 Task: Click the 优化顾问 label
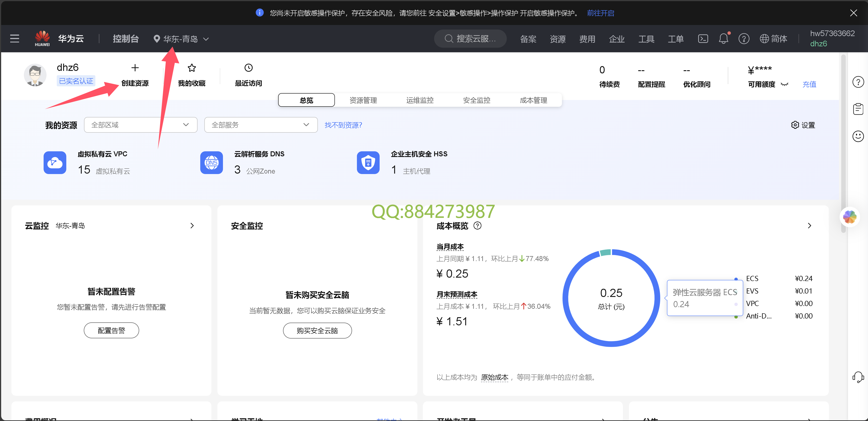click(x=697, y=84)
